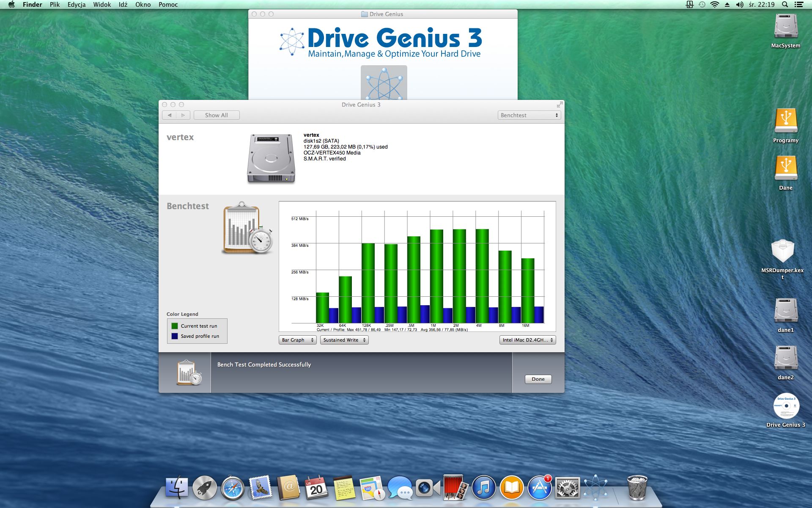Open the dane1 drive icon
Viewport: 812px width, 508px height.
pos(786,310)
